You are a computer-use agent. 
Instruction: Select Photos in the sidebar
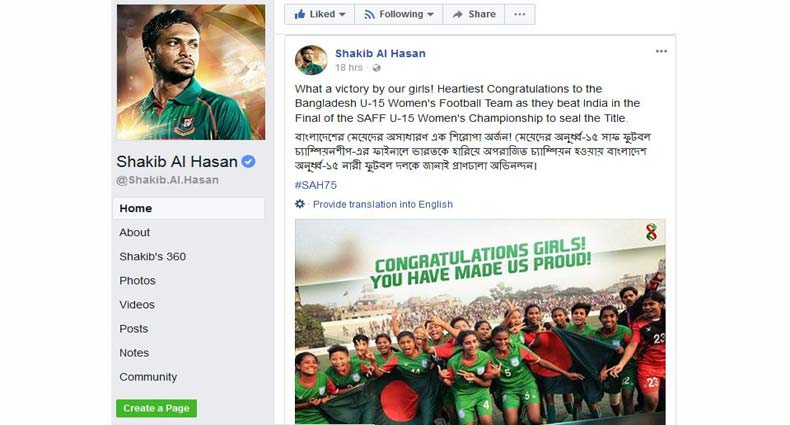click(x=137, y=280)
